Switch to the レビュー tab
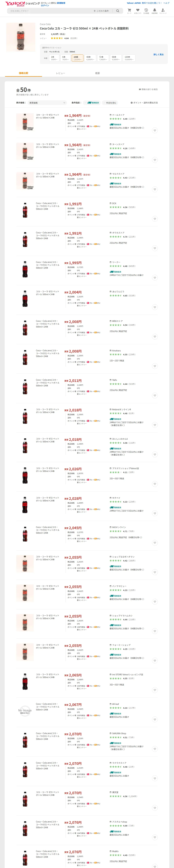Screen dimensions: 174x868 [x=60, y=73]
